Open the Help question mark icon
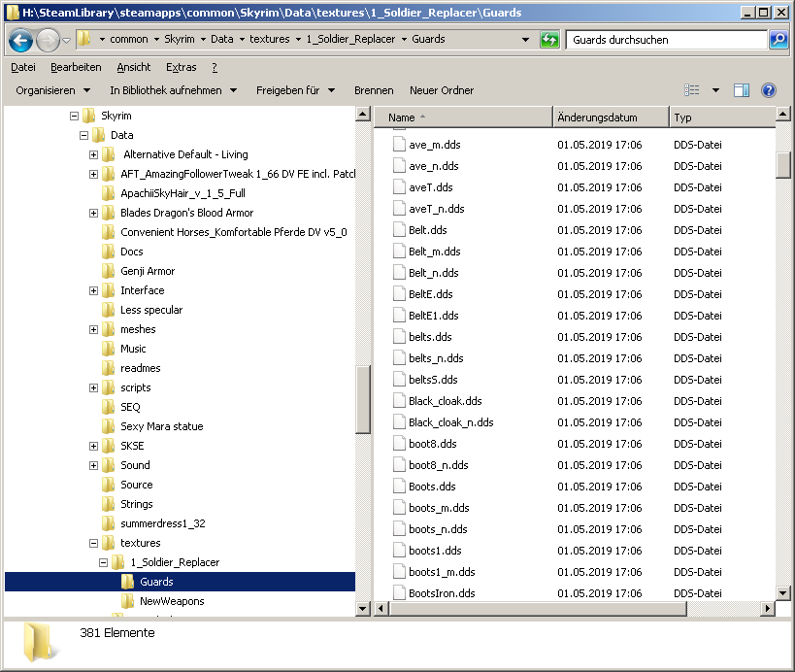 click(769, 90)
